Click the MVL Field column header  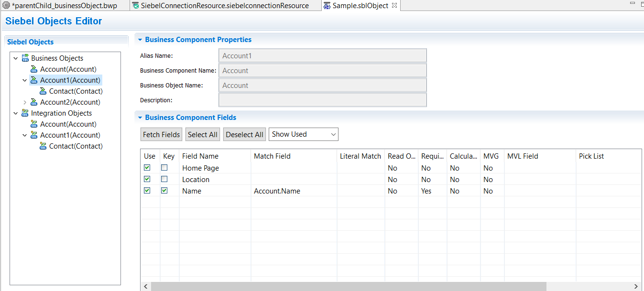click(x=540, y=156)
